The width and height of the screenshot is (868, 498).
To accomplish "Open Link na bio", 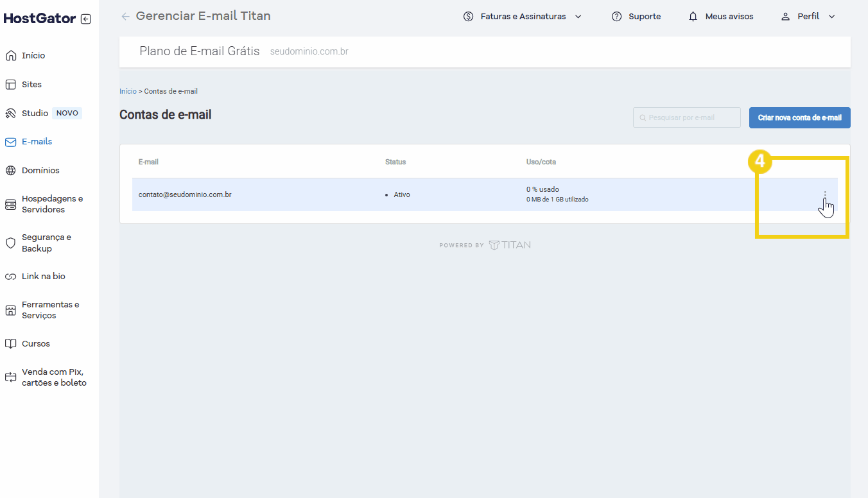I will (x=44, y=276).
